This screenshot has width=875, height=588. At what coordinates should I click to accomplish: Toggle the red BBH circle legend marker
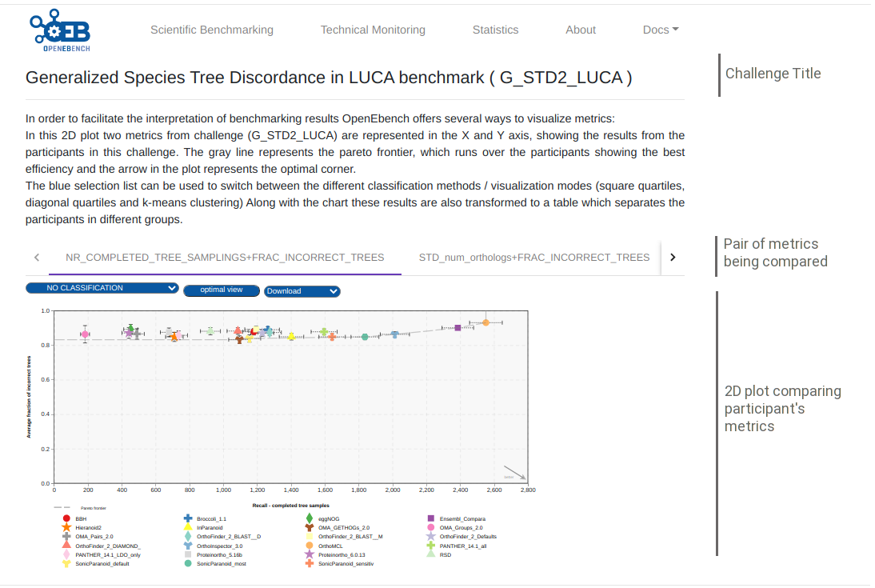pos(66,518)
